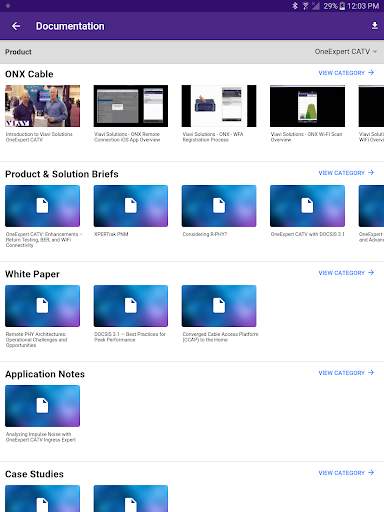
Task: Open the Considering R-PHY document icon
Action: (219, 206)
